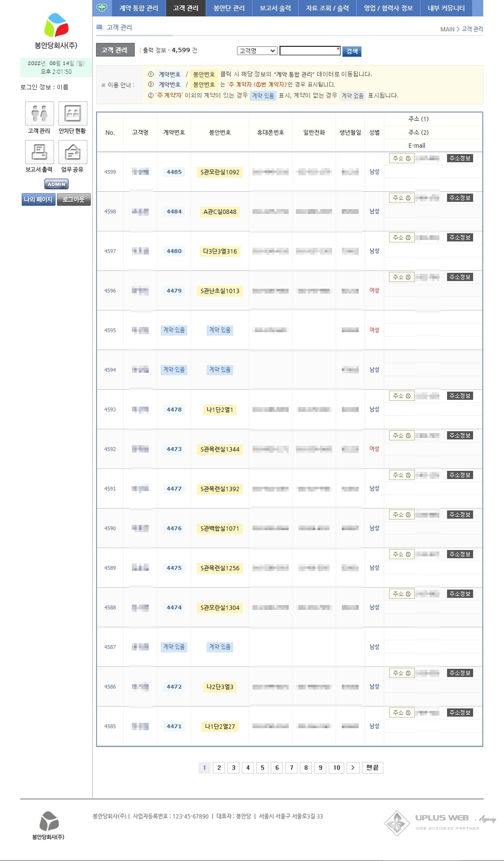Click the 고객 관리 section heading button
Screen dimensions: 504x861
(x=115, y=50)
